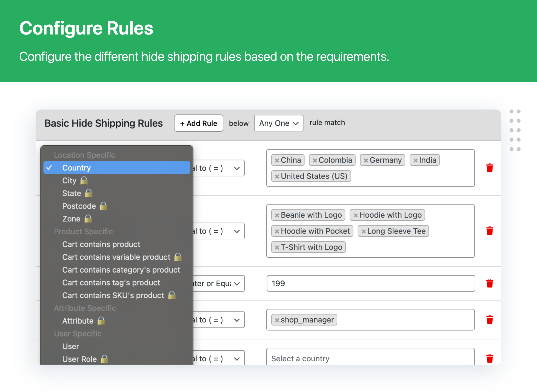Delete the product rule via red trash icon

(490, 231)
